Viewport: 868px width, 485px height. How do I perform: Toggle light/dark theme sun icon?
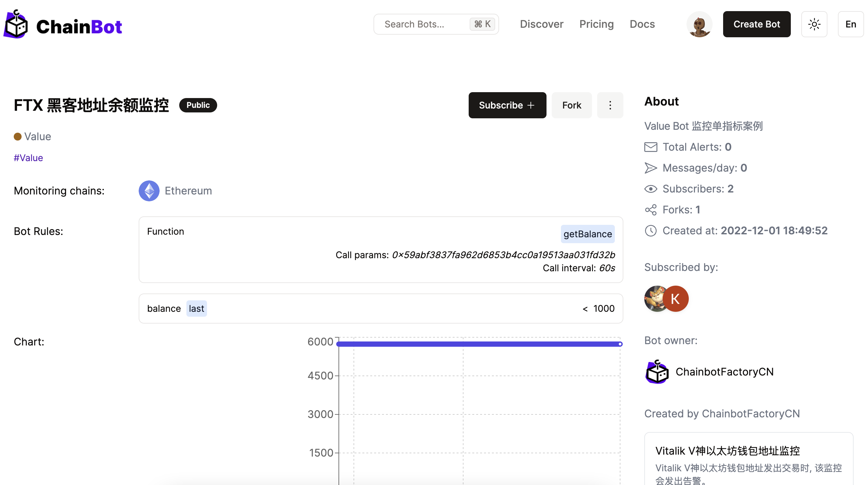[814, 24]
